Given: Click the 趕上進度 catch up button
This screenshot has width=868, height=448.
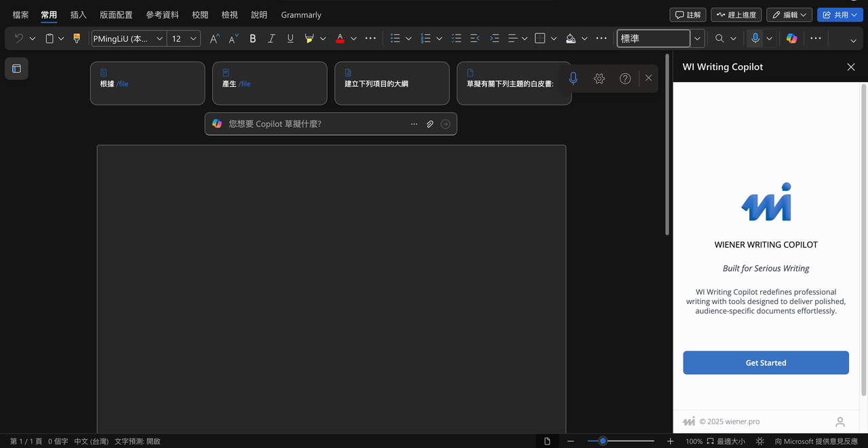Looking at the screenshot, I should 736,14.
